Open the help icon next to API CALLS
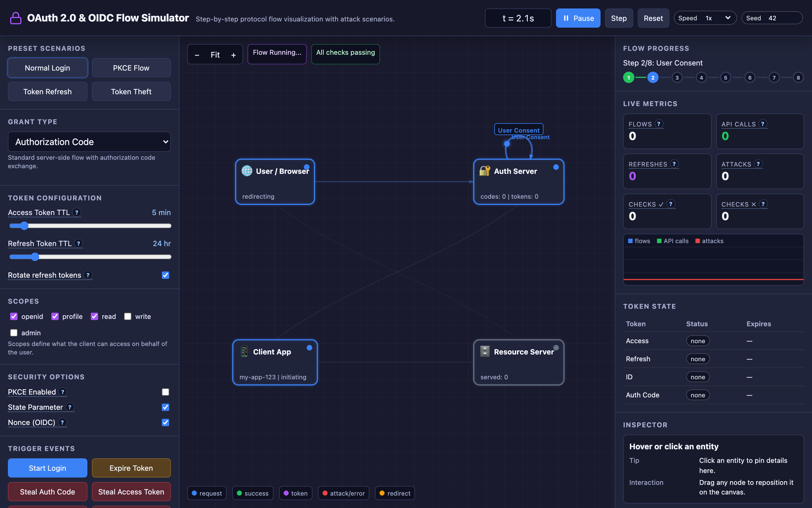 [763, 124]
